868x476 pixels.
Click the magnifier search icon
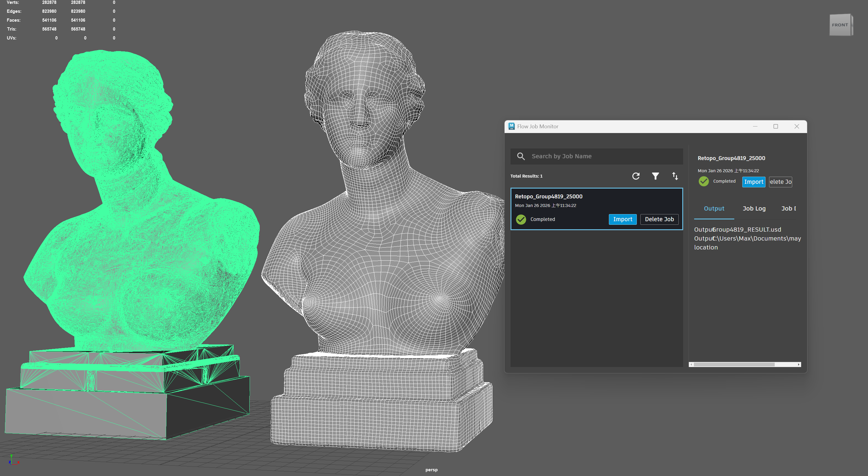pyautogui.click(x=521, y=156)
